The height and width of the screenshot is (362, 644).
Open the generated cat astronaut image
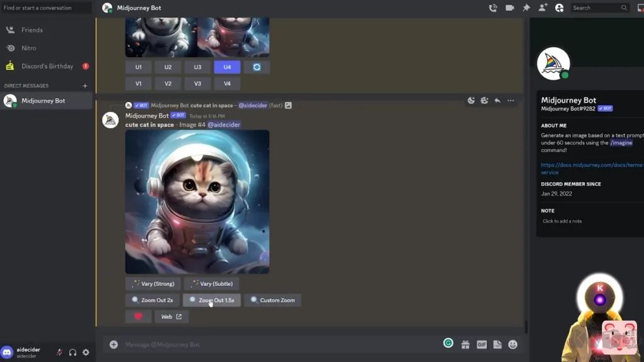click(197, 202)
